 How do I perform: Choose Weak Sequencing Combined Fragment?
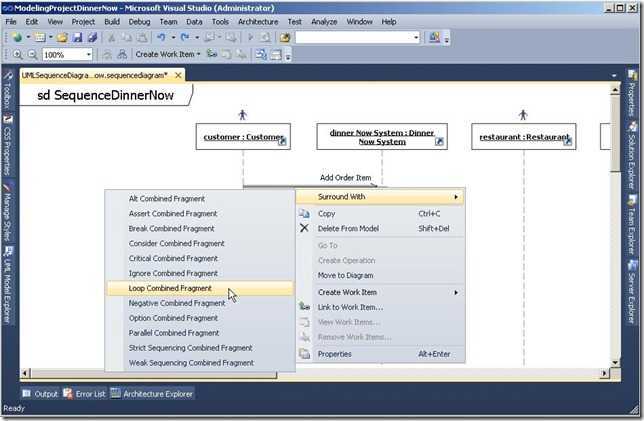[x=200, y=363]
